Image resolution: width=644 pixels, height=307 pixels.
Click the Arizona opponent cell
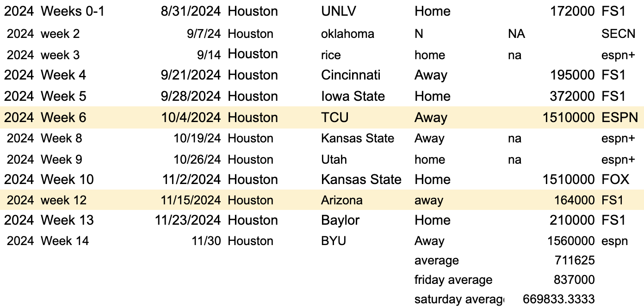pos(341,200)
